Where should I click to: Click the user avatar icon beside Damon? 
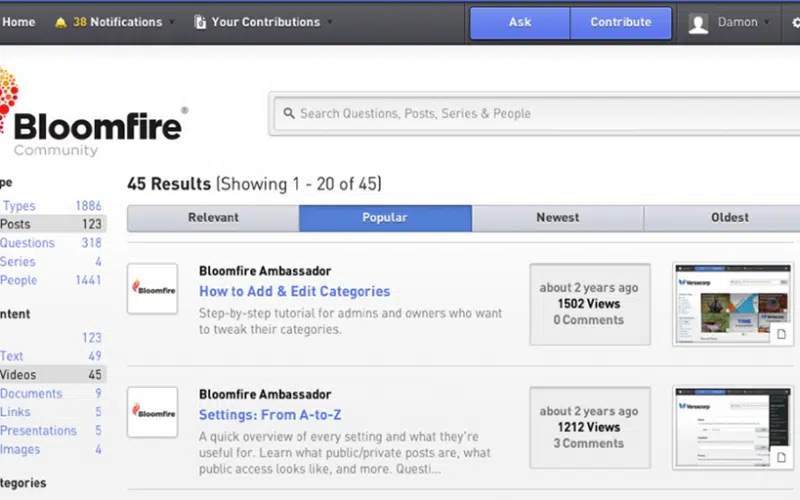coord(699,23)
